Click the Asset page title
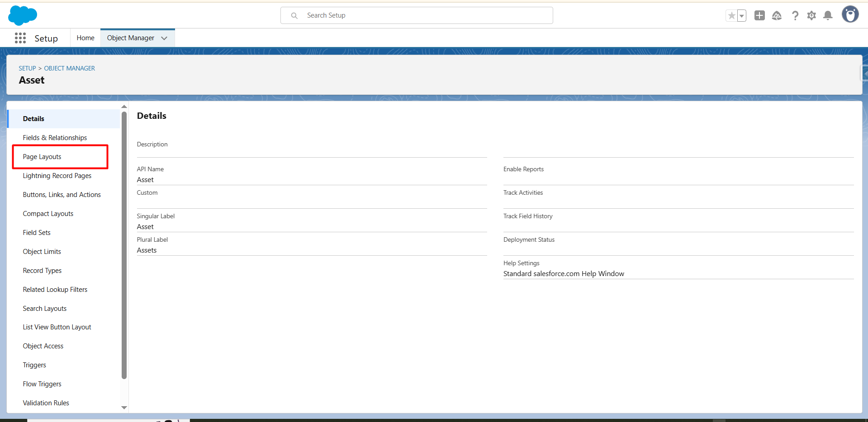868x422 pixels. click(32, 80)
